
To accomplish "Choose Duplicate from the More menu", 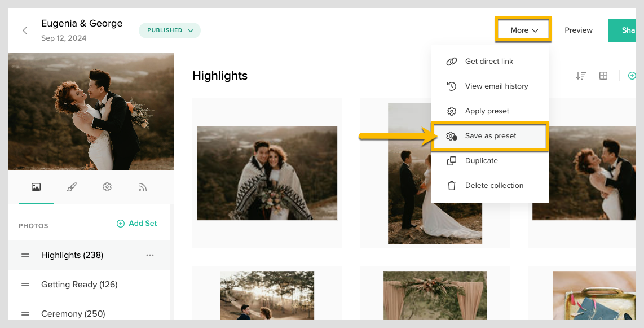I will click(x=481, y=161).
